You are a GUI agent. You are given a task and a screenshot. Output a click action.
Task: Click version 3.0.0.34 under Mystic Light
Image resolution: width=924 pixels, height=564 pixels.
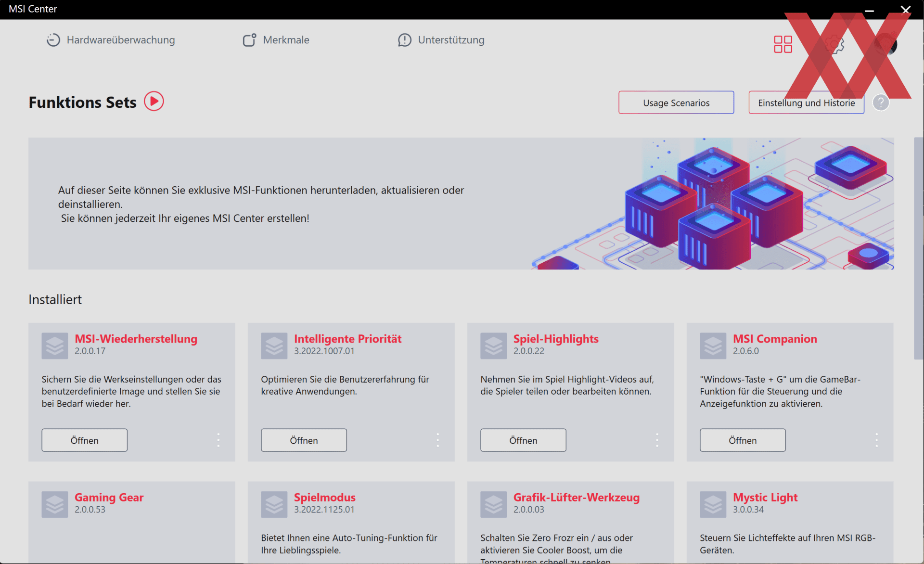point(748,510)
